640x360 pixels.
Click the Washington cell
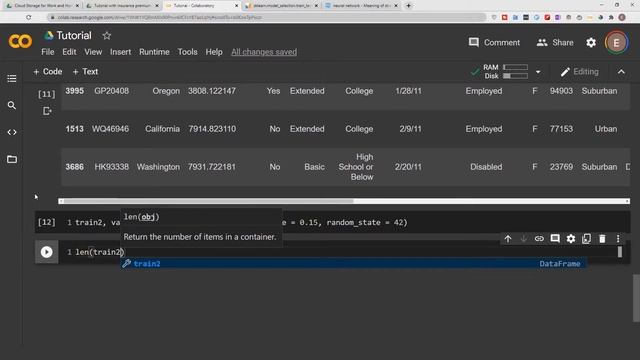tap(158, 167)
